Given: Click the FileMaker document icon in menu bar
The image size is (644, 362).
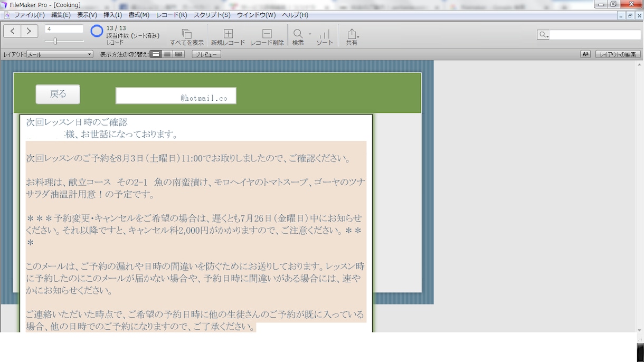Looking at the screenshot, I should pos(7,15).
